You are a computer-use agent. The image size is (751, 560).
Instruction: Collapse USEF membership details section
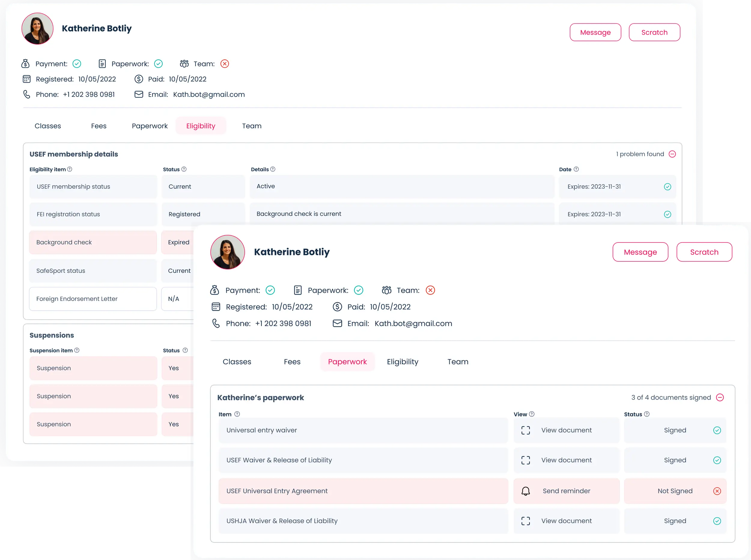tap(672, 154)
